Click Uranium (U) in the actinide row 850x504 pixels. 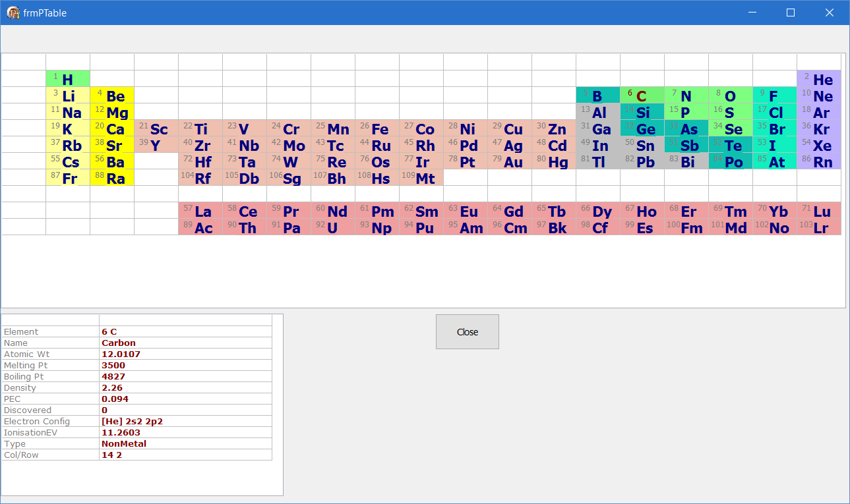tap(332, 227)
